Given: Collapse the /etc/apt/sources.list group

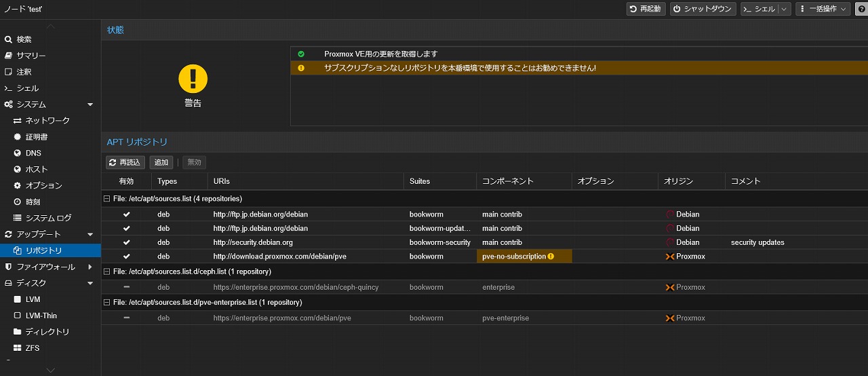Looking at the screenshot, I should point(106,199).
